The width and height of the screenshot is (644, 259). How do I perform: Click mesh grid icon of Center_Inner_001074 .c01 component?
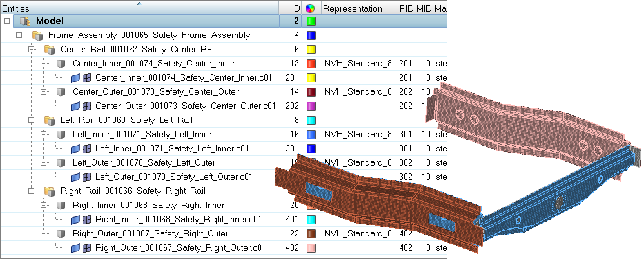86,77
